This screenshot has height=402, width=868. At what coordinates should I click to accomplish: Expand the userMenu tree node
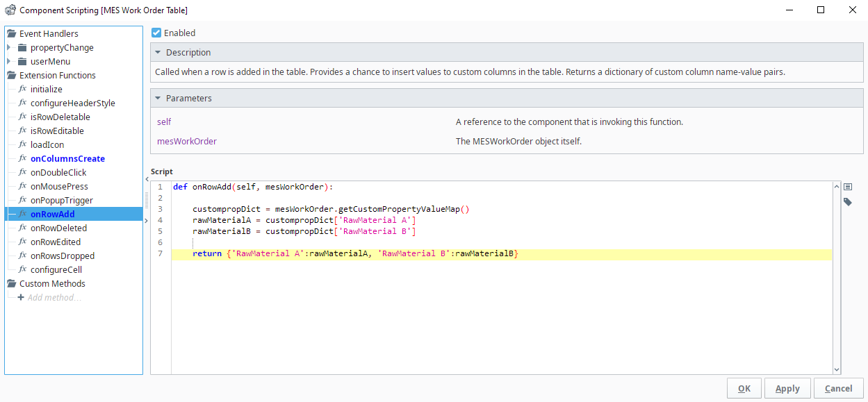(8, 61)
